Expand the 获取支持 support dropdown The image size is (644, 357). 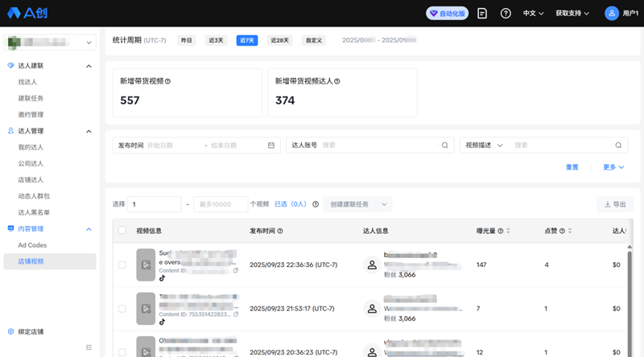[572, 14]
